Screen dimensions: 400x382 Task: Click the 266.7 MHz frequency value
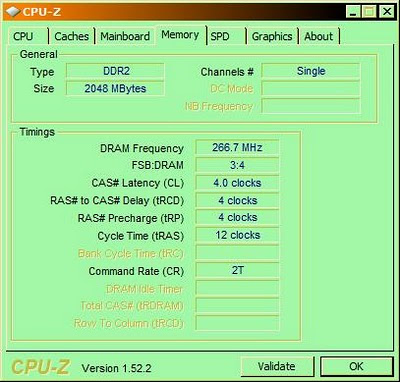click(x=237, y=147)
